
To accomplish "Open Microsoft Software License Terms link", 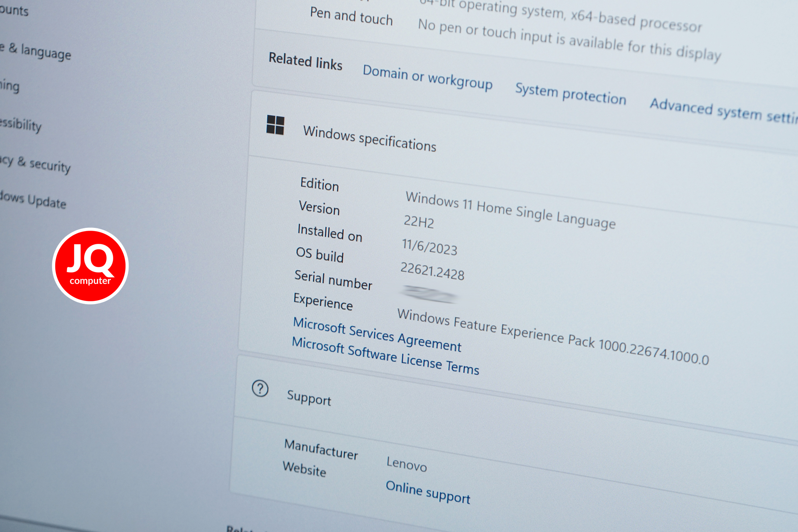I will (x=385, y=355).
